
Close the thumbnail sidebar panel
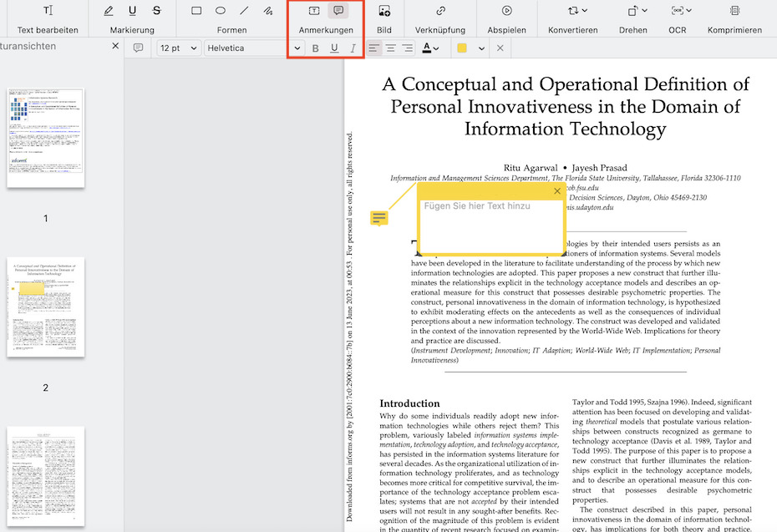[x=114, y=47]
